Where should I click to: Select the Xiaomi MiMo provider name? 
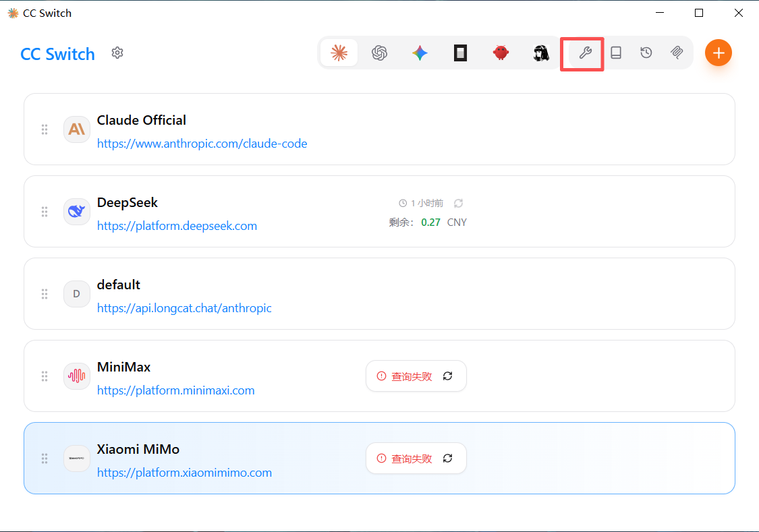tap(138, 449)
